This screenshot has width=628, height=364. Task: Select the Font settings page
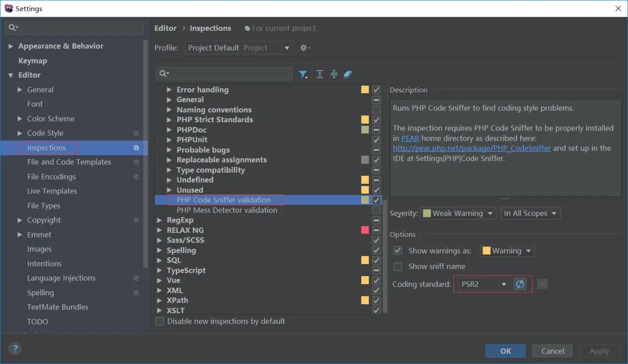(x=35, y=104)
